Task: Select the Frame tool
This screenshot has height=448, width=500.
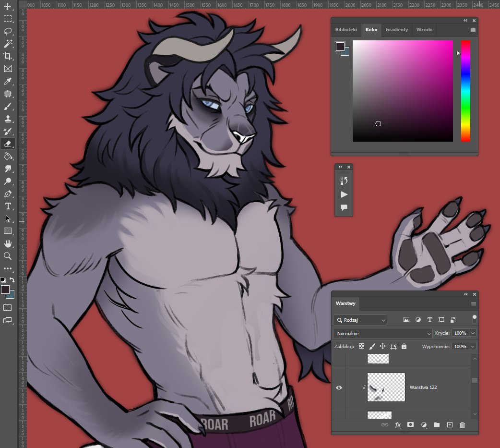Action: pyautogui.click(x=8, y=69)
